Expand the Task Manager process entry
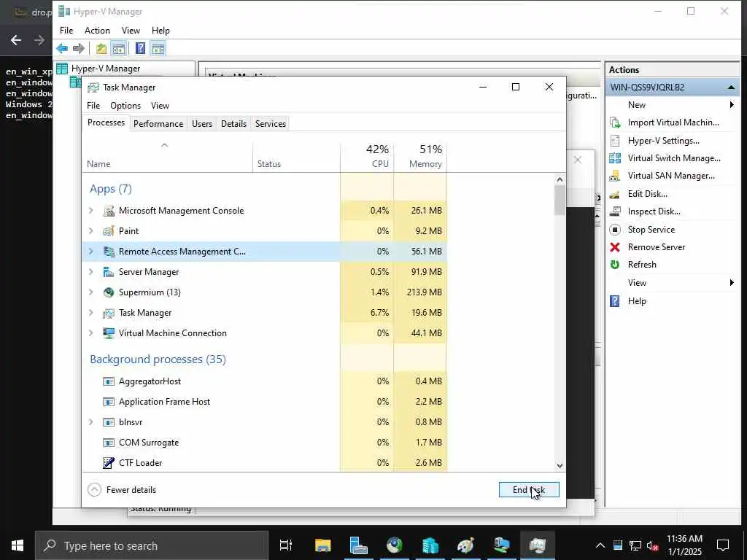 [91, 313]
